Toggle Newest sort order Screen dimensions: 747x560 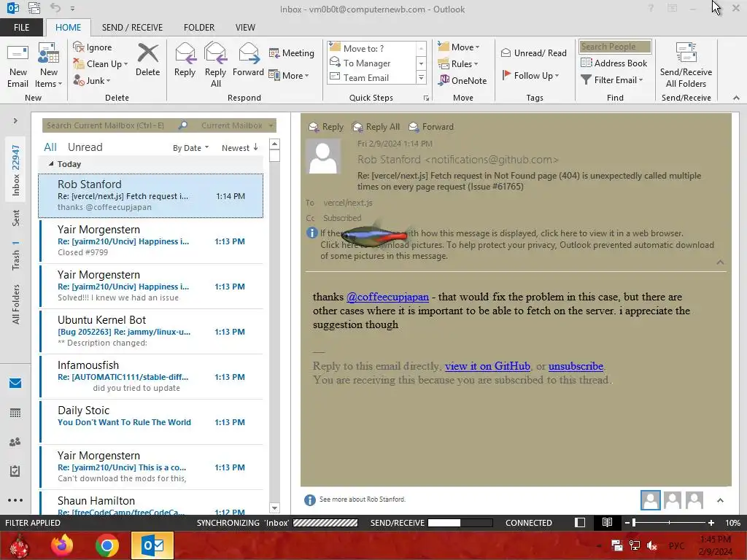[x=239, y=147]
